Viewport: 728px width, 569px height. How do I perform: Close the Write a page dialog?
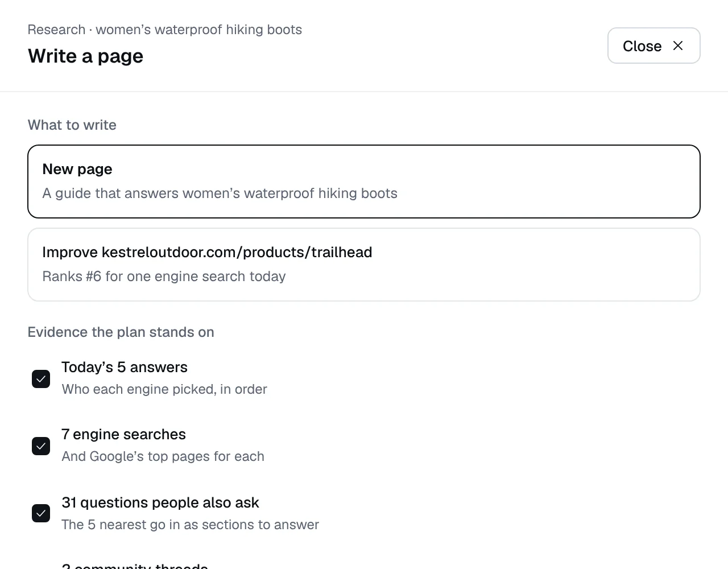pyautogui.click(x=653, y=46)
